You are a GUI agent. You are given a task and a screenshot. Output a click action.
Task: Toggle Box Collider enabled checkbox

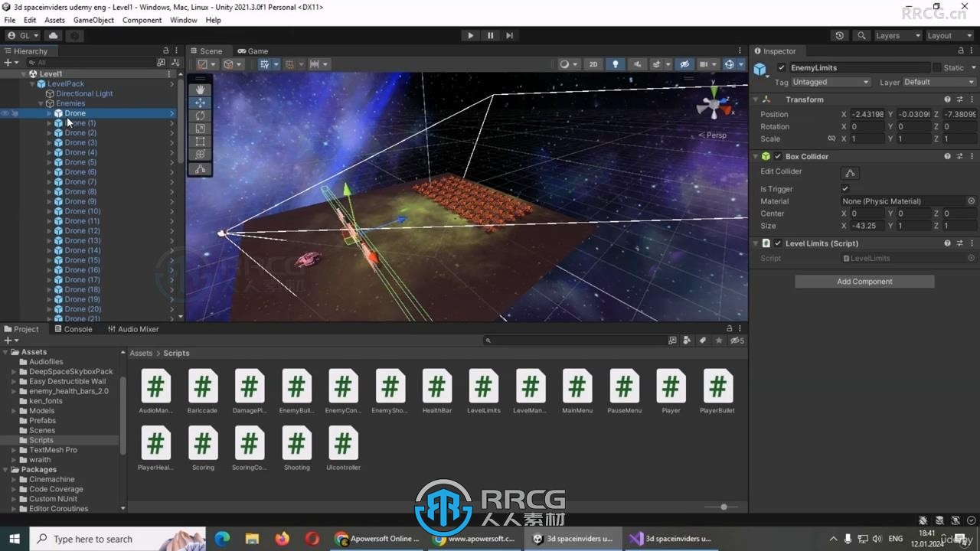[778, 156]
